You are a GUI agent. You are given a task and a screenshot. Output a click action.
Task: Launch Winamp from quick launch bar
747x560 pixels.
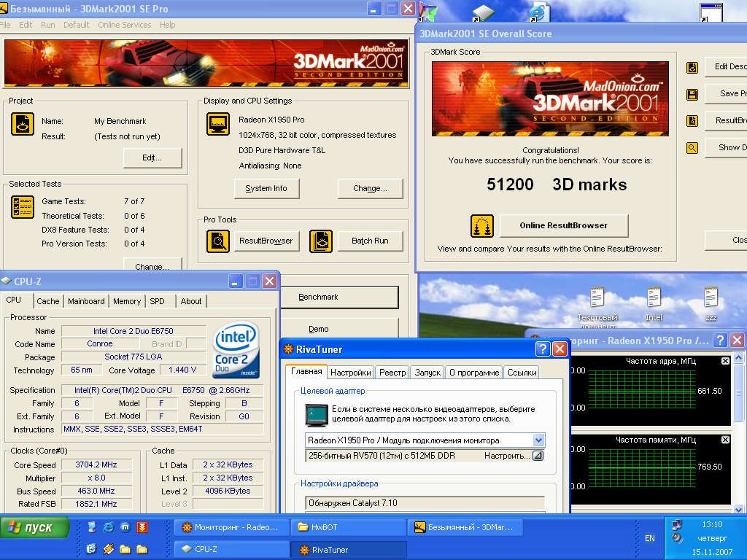coord(108,549)
